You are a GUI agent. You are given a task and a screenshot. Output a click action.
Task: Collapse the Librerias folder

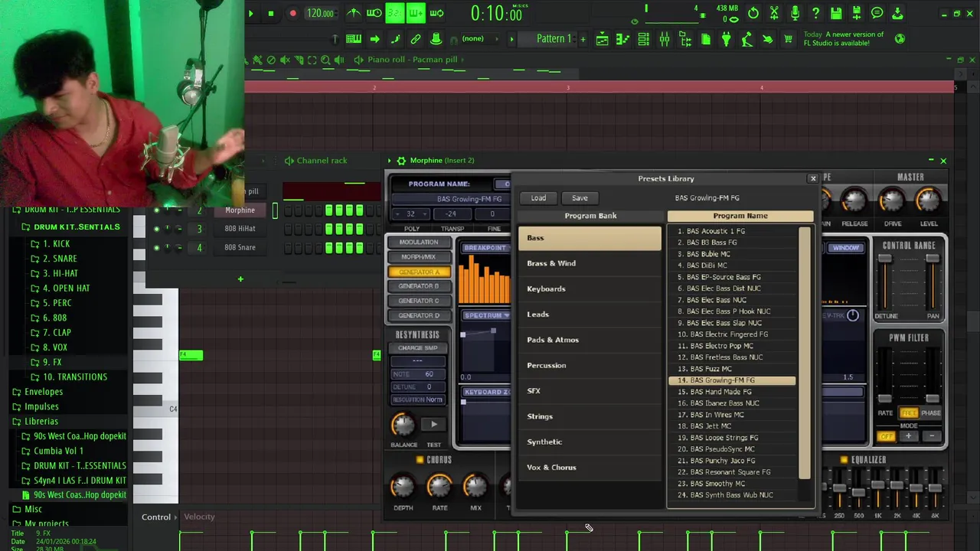[41, 421]
